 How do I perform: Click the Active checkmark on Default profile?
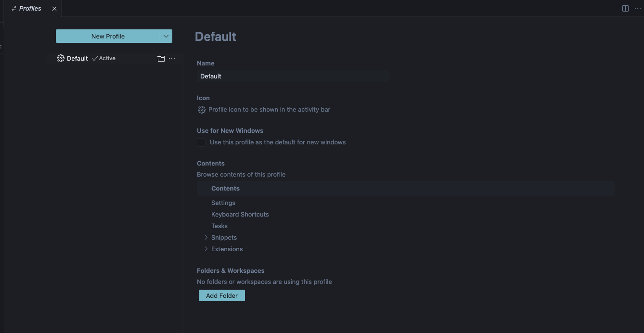[95, 58]
